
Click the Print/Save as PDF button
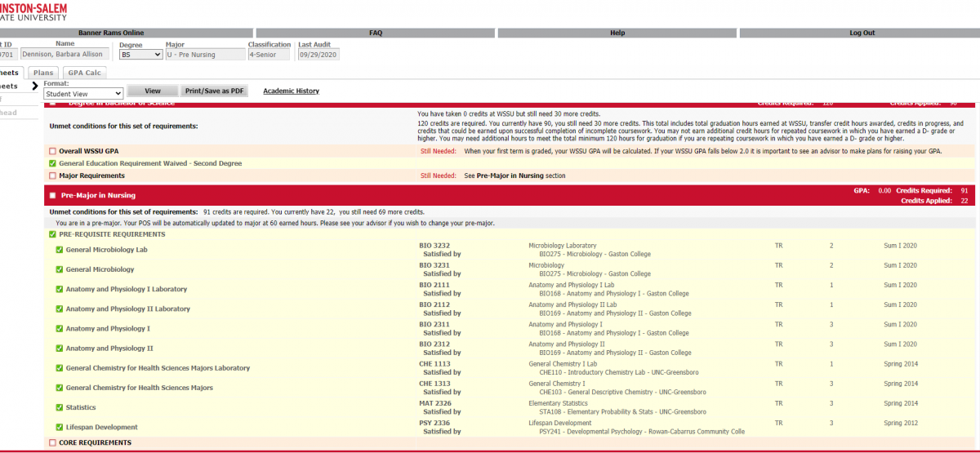(x=215, y=91)
